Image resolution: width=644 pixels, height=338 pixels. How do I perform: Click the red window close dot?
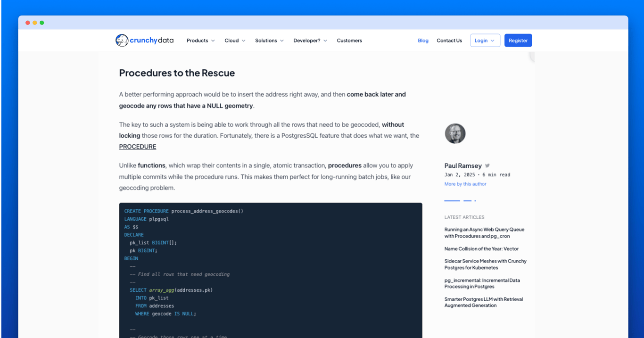(x=28, y=23)
